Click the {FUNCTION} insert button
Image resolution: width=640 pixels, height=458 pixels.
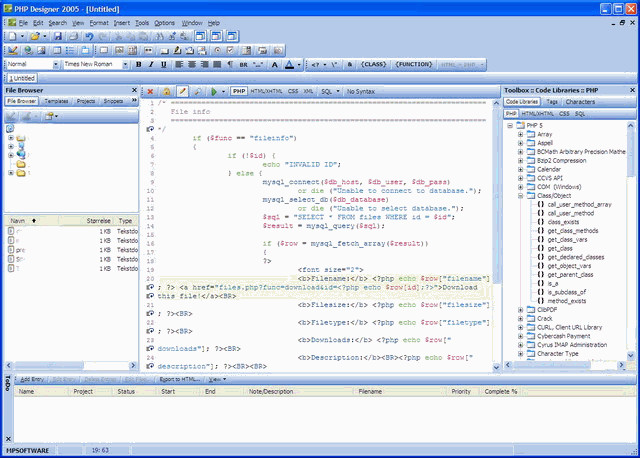(x=413, y=64)
